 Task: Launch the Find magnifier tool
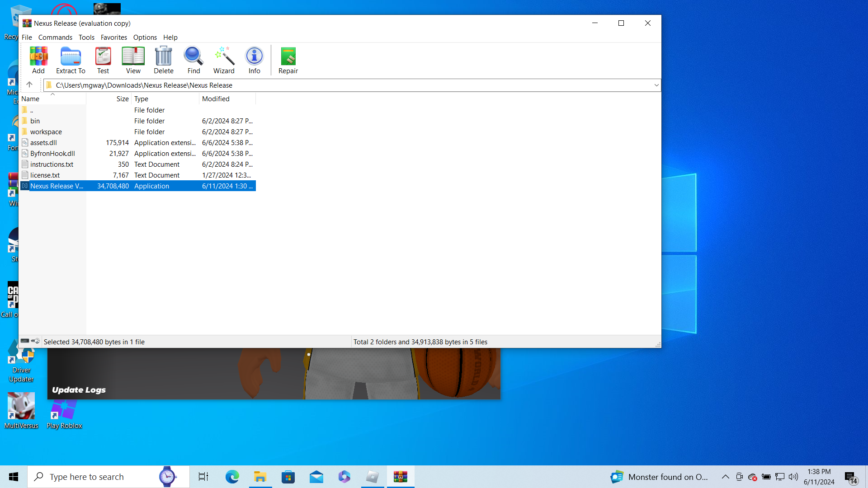click(193, 60)
